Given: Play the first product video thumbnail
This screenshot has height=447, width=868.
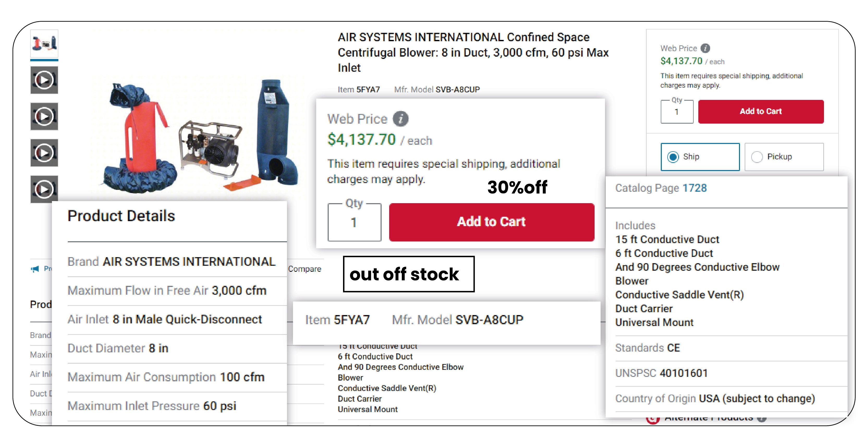Looking at the screenshot, I should (44, 80).
